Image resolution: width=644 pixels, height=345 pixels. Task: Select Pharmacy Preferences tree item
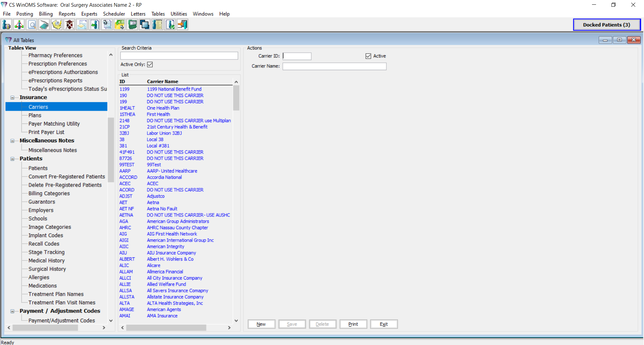pyautogui.click(x=55, y=55)
